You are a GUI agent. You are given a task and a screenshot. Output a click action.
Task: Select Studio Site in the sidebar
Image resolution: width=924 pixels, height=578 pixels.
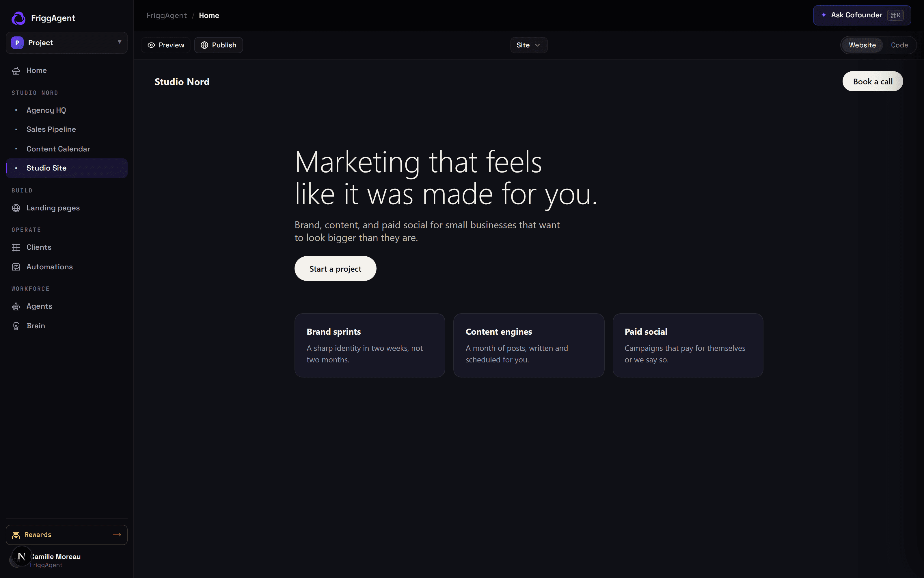point(66,168)
